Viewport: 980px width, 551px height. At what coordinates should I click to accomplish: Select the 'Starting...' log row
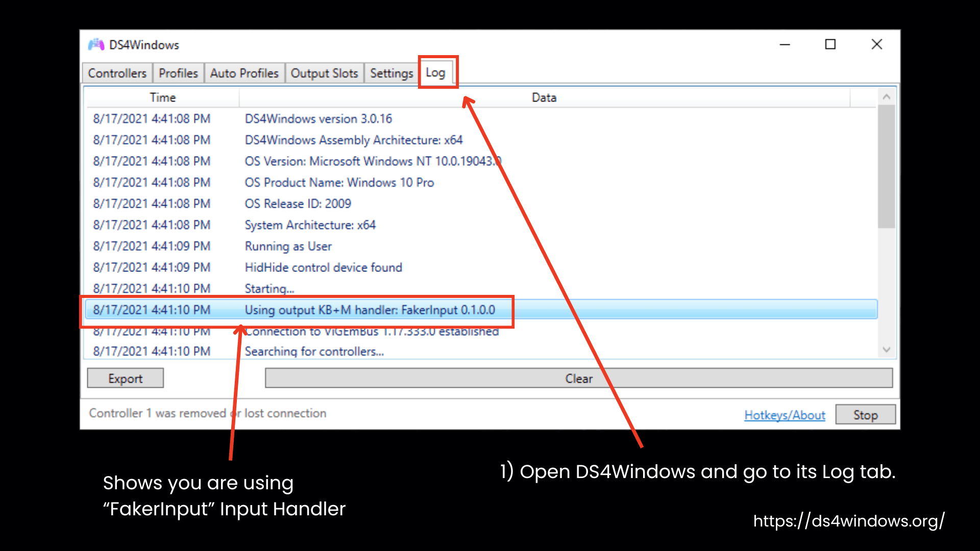coord(482,289)
